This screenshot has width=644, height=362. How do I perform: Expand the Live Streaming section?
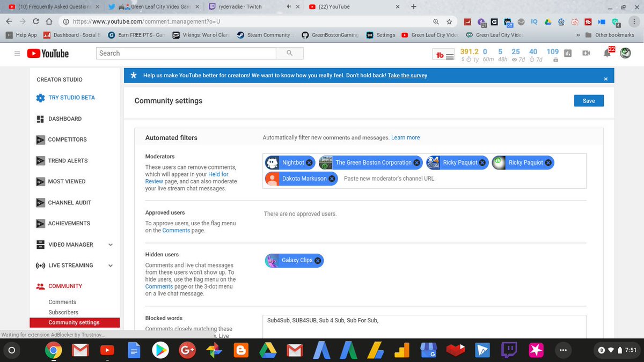click(x=111, y=265)
